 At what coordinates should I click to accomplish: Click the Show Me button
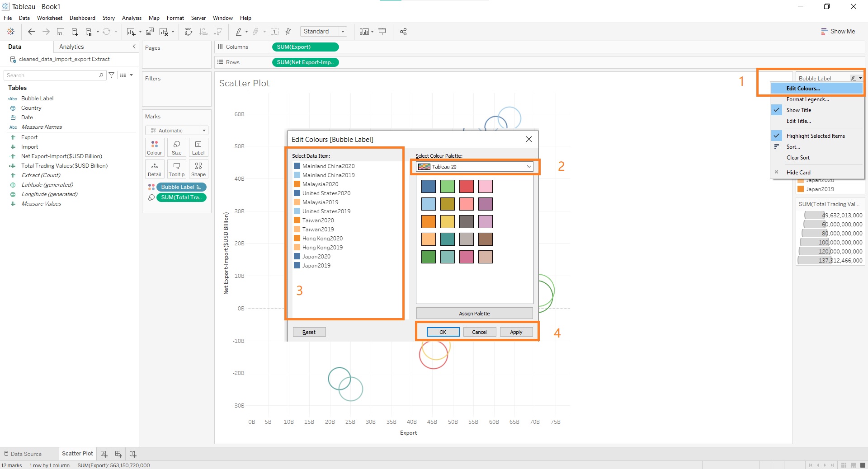tap(838, 32)
